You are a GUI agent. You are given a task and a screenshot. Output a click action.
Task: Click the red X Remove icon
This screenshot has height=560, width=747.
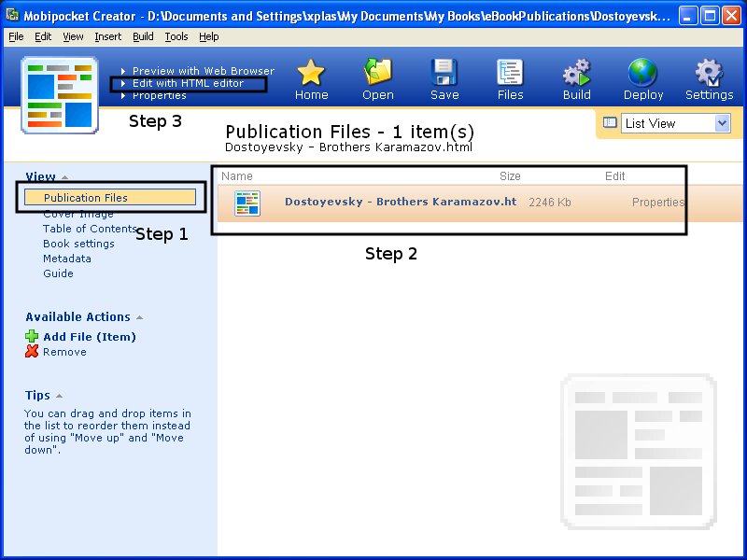[32, 352]
